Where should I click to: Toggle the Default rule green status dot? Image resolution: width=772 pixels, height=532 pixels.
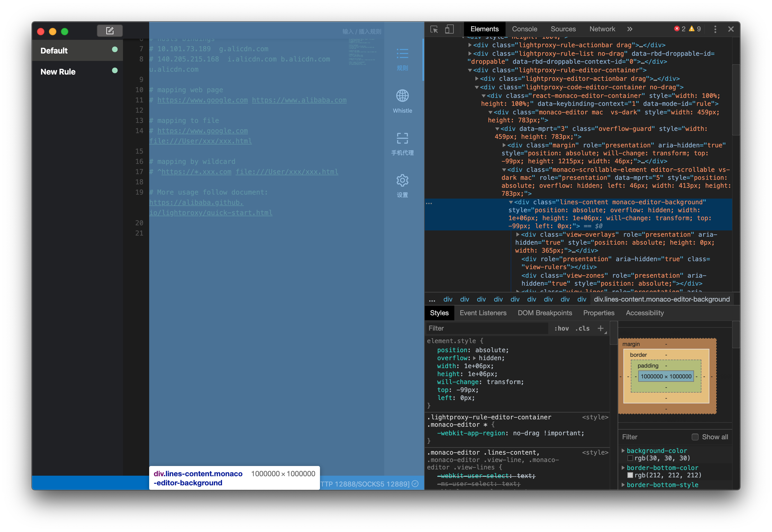[x=115, y=50]
